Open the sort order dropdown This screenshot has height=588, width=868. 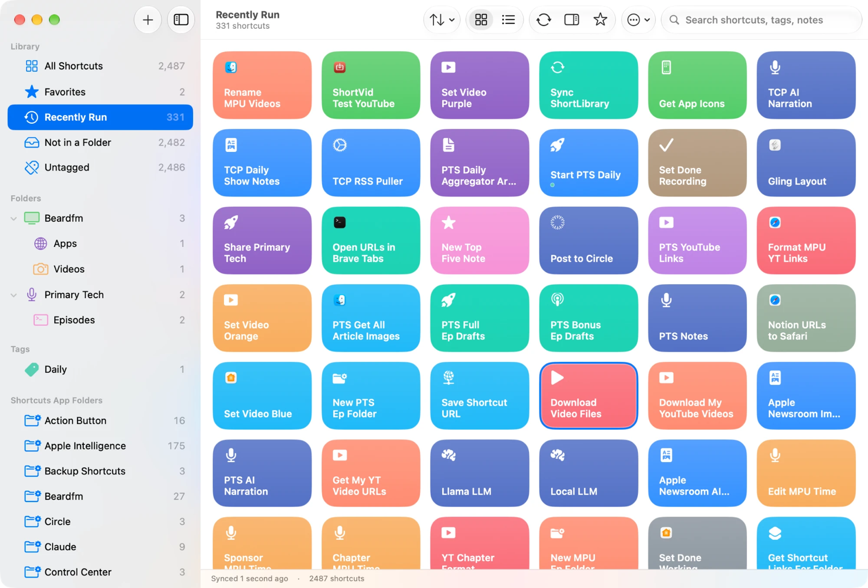[x=442, y=20]
